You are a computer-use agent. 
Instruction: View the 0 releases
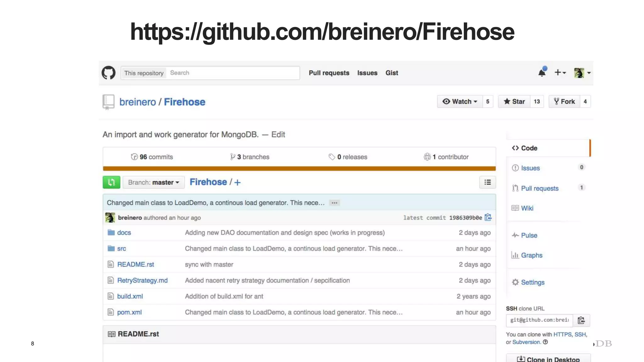[348, 157]
